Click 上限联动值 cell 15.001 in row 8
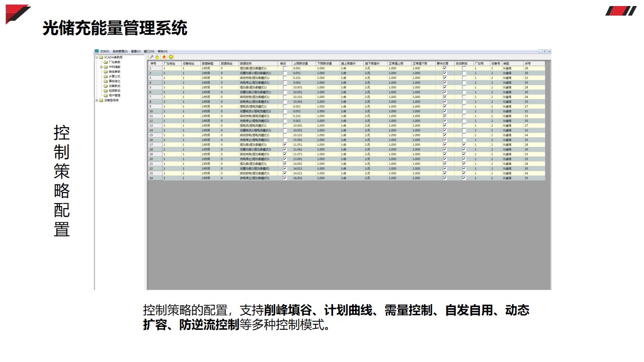The height and width of the screenshot is (362, 644). click(304, 102)
